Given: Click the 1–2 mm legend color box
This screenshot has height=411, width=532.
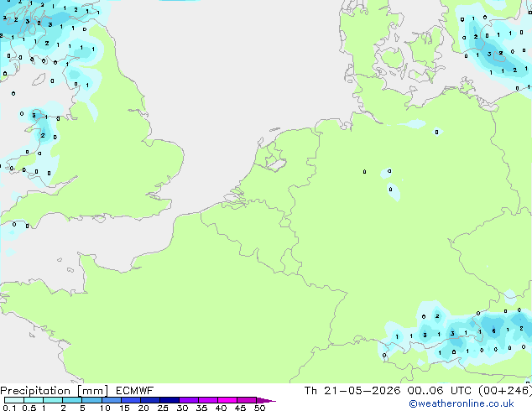Looking at the screenshot, I should pos(53,400).
